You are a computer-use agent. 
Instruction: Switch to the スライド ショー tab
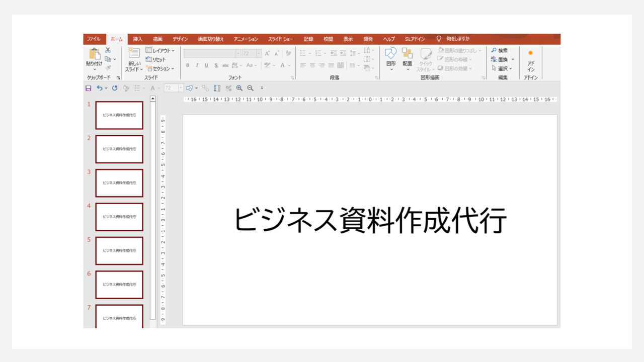(280, 39)
